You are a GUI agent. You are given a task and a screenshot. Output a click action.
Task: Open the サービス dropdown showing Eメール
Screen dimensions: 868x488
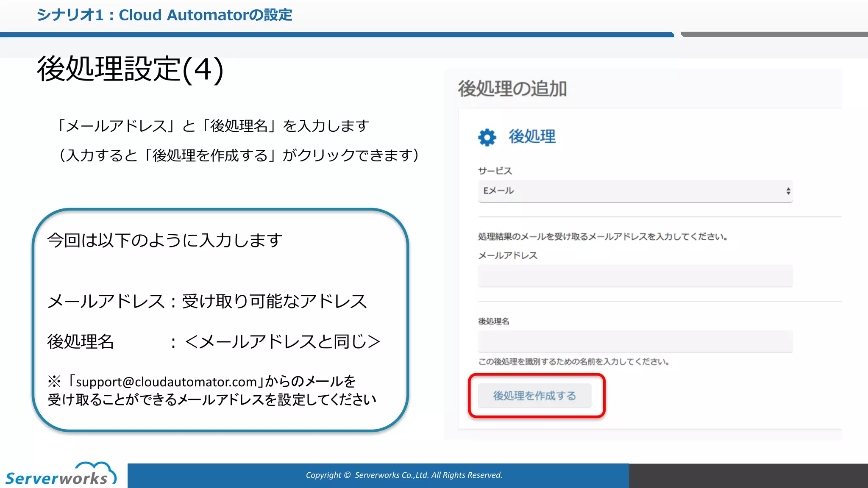pos(635,191)
